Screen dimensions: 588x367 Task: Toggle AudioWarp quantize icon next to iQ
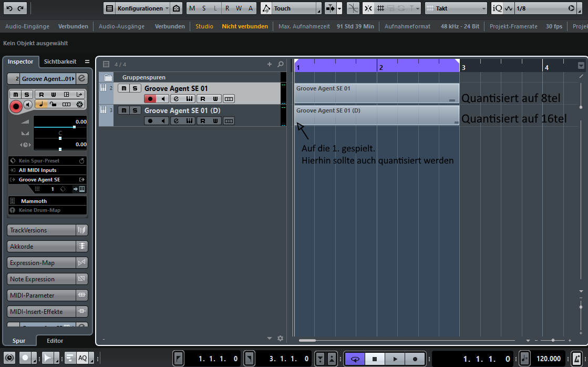(509, 8)
